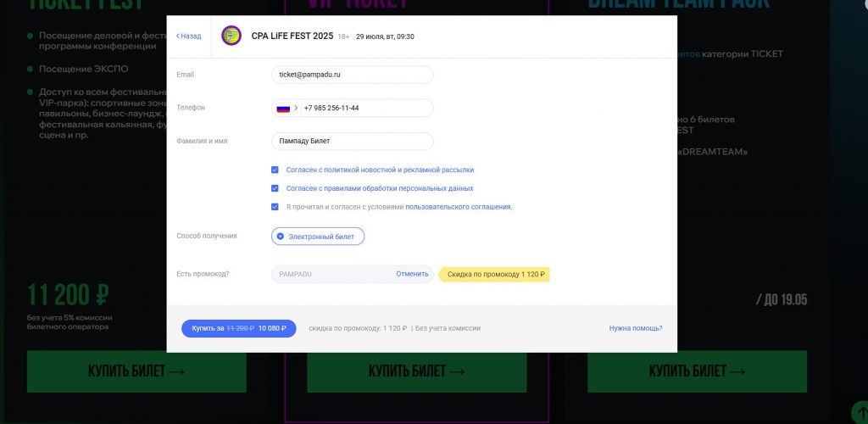Toggle the user agreement checkbox
Image resolution: width=868 pixels, height=424 pixels.
click(275, 207)
